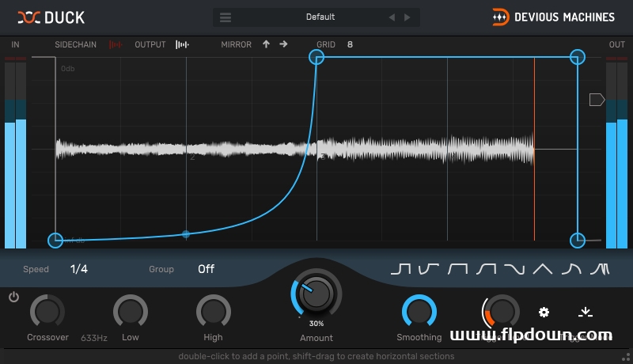This screenshot has height=364, width=633.
Task: Change the Grid value 8
Action: pos(350,44)
